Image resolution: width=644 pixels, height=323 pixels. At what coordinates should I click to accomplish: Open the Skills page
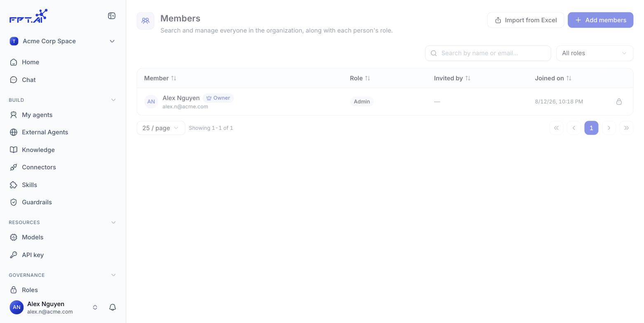[x=63, y=185]
